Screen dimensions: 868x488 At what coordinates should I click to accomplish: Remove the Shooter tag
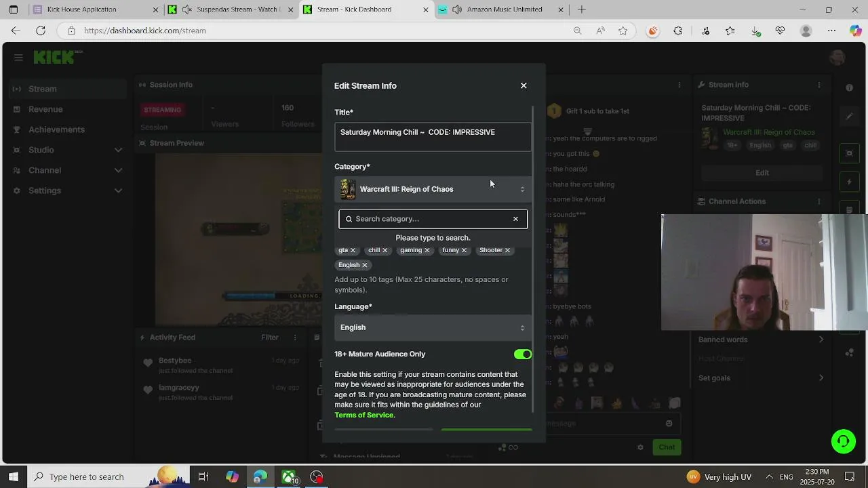507,250
